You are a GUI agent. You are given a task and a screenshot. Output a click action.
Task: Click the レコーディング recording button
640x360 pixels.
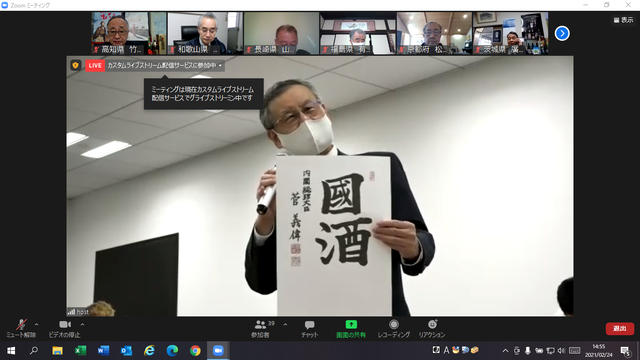pos(393,329)
